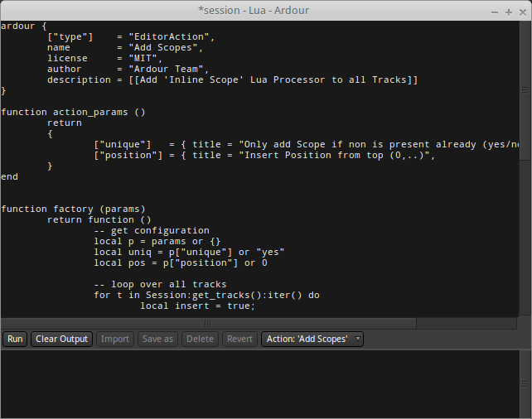The image size is (532, 419).
Task: Expand the script list via dropdown arrow
Action: coord(358,339)
